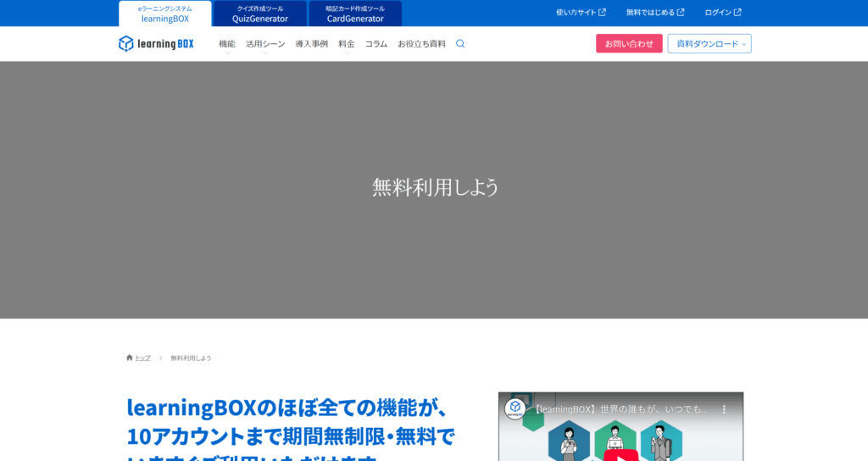This screenshot has width=868, height=461.
Task: Play the learningBOX YouTube video
Action: (621, 455)
